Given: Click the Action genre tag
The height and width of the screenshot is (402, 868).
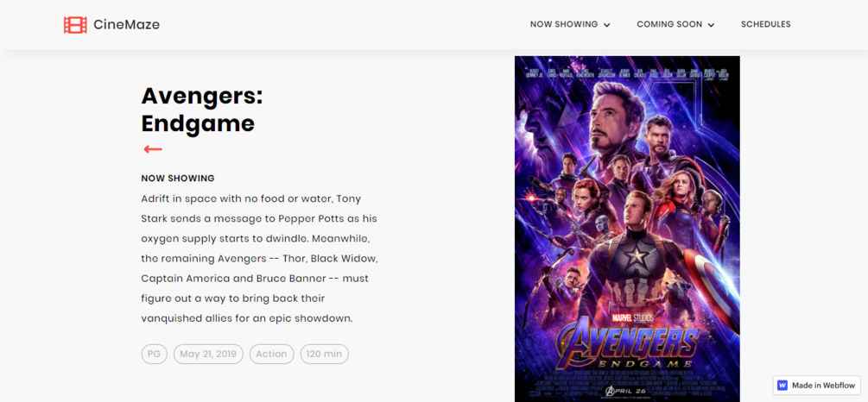Looking at the screenshot, I should click(271, 354).
